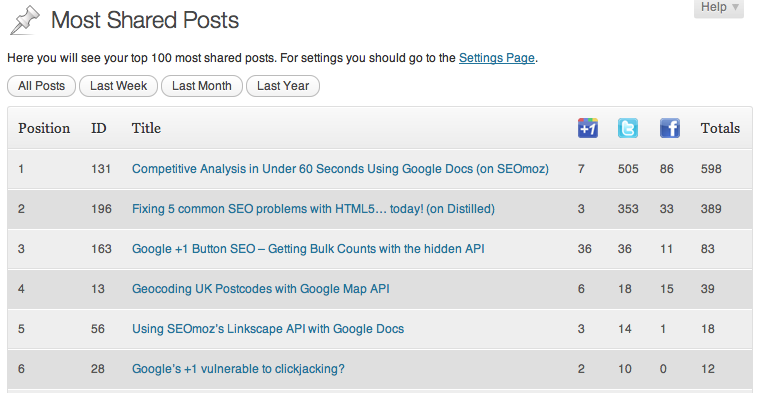Open Geocoding UK Postcodes post
This screenshot has height=393, width=761.
(x=261, y=289)
